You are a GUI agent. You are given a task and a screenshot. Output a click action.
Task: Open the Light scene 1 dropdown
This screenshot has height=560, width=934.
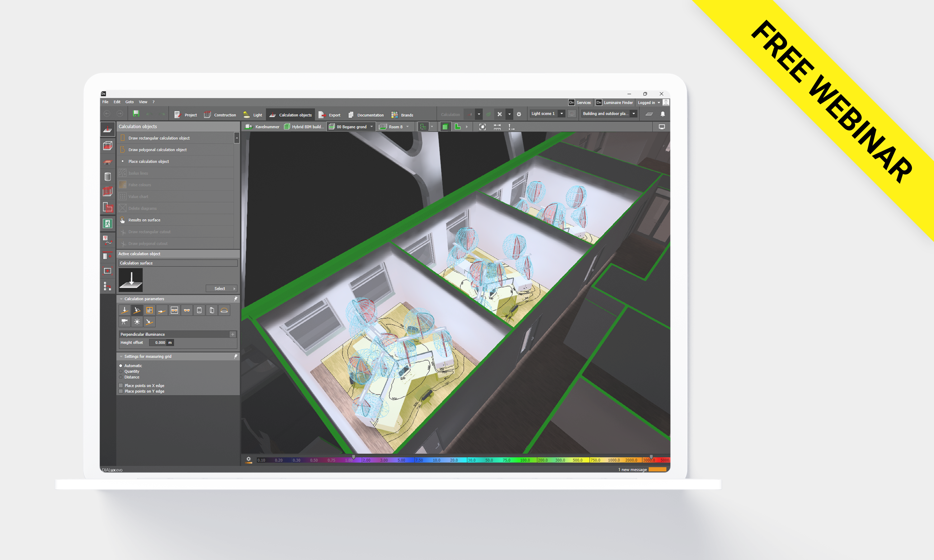tap(561, 114)
